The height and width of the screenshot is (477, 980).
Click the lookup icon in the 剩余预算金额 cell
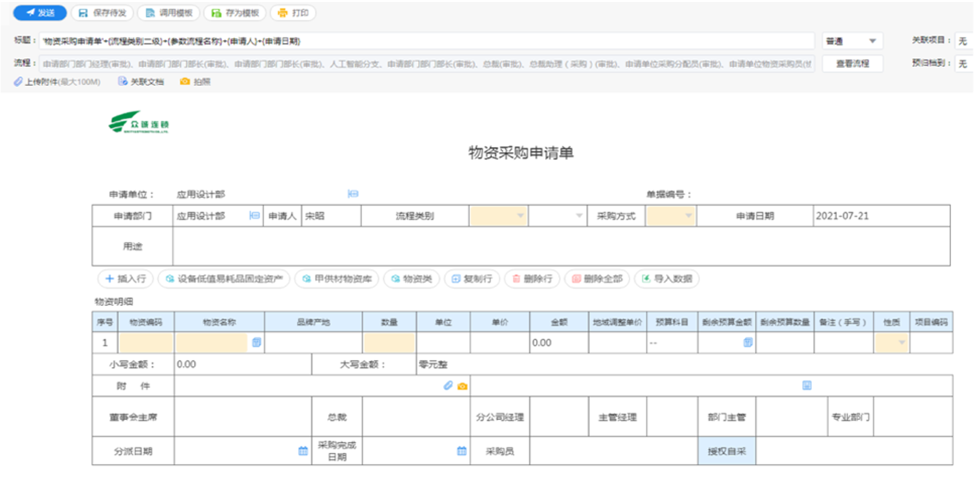click(748, 343)
